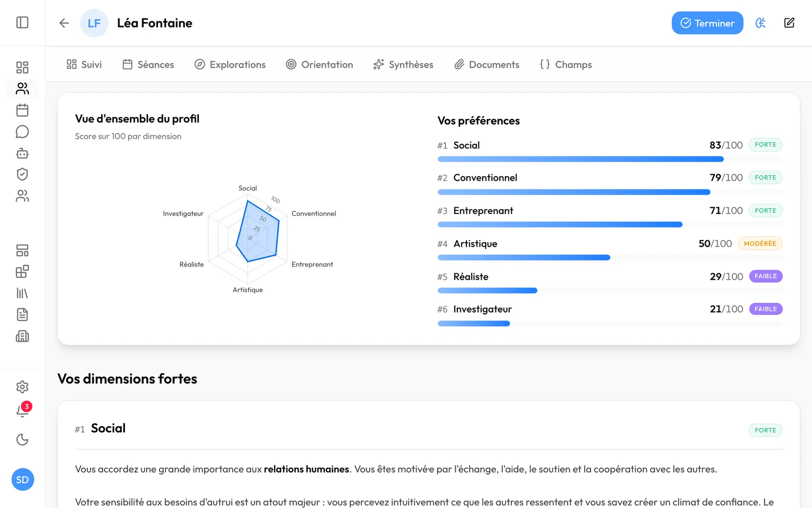Open the calendar icon in sidebar
812x508 pixels.
click(22, 110)
